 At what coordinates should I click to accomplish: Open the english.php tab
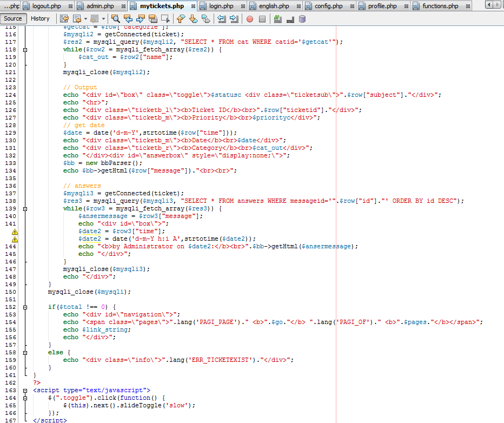tap(274, 6)
